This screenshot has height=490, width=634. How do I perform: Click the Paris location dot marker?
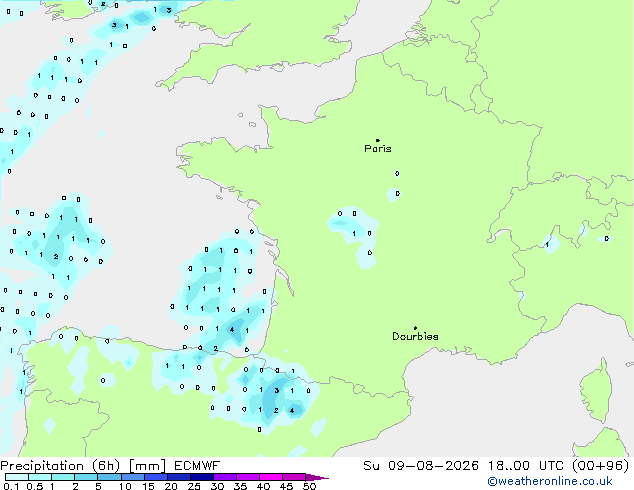click(x=378, y=140)
